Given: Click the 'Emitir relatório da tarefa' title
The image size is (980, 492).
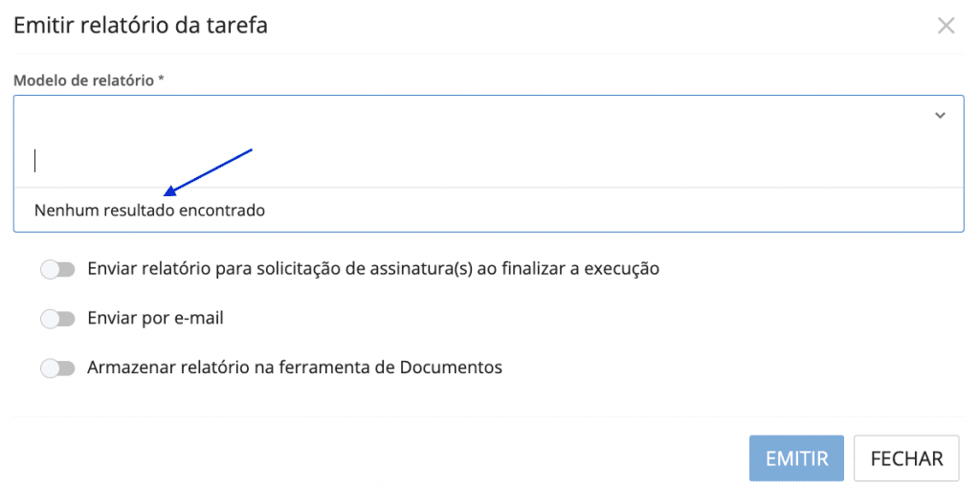Looking at the screenshot, I should pos(140,26).
